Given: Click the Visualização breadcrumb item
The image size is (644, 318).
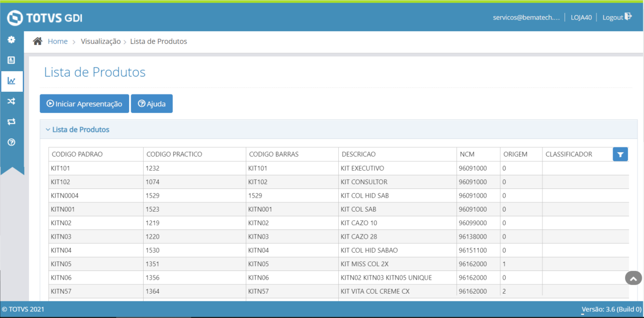Looking at the screenshot, I should tap(100, 42).
